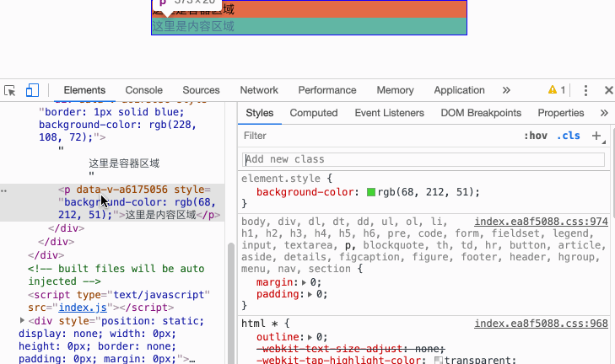Viewport: 615px width, 364px height.
Task: Select the built files comment node
Action: (x=116, y=275)
